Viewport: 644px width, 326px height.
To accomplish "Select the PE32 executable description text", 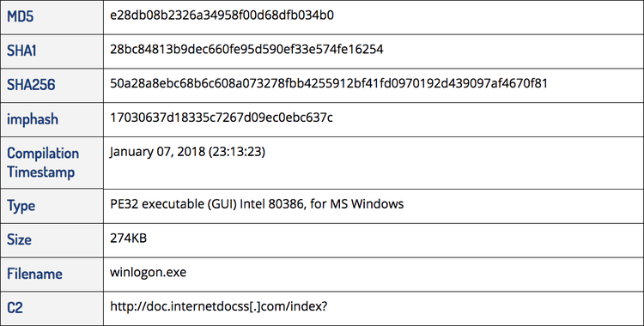I will tap(257, 204).
